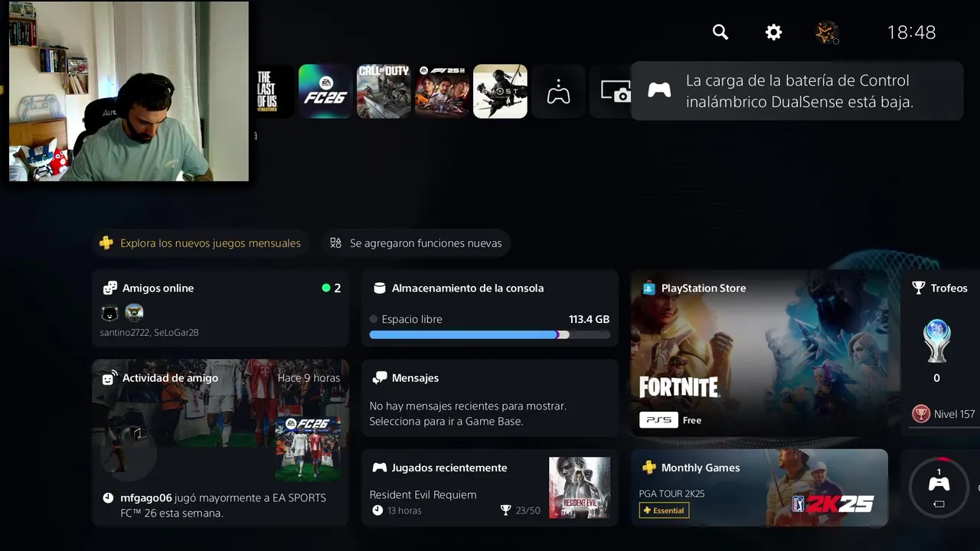Viewport: 980px width, 551px height.
Task: Launch the EA FC26 game tile
Action: click(325, 91)
